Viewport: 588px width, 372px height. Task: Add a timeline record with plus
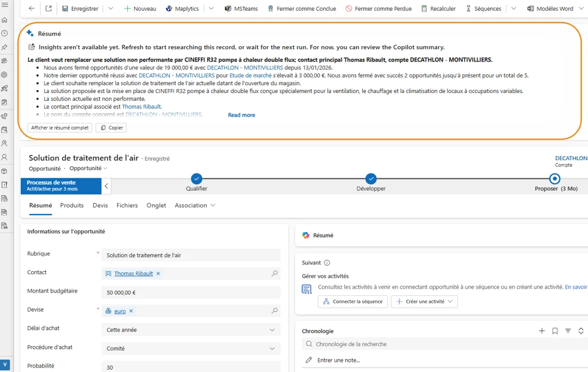(x=542, y=331)
